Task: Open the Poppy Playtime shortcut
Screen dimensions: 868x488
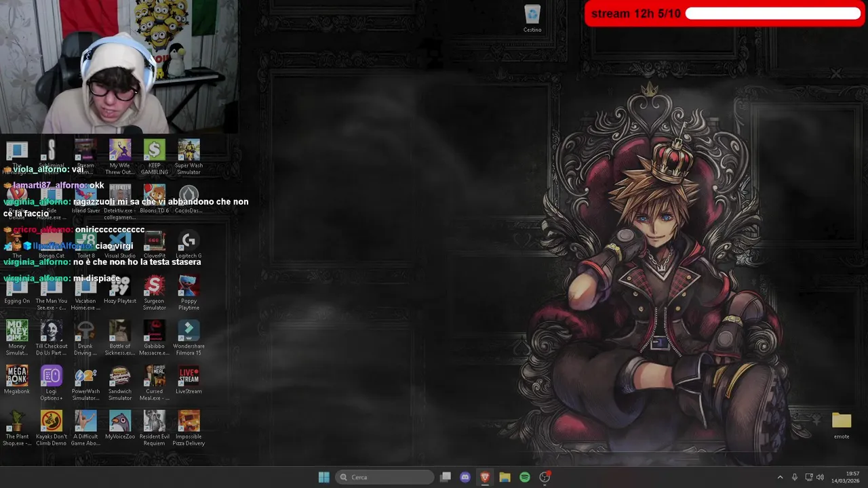Action: 189,293
